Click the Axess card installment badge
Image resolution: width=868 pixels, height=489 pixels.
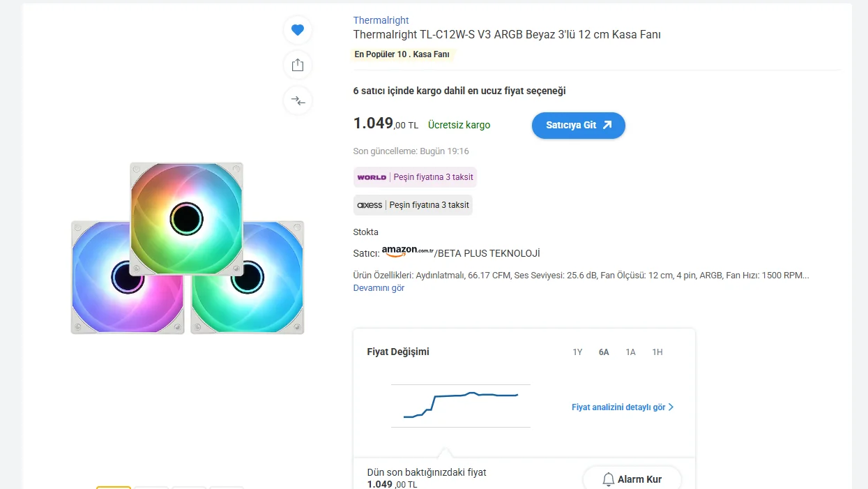click(413, 205)
